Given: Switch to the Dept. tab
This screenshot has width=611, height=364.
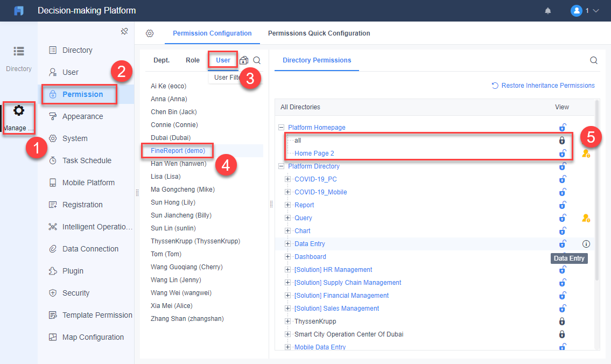Looking at the screenshot, I should (x=161, y=60).
